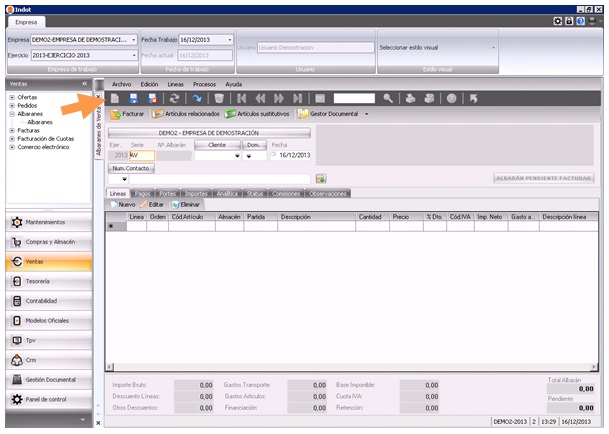Click the Facturar button

click(128, 114)
